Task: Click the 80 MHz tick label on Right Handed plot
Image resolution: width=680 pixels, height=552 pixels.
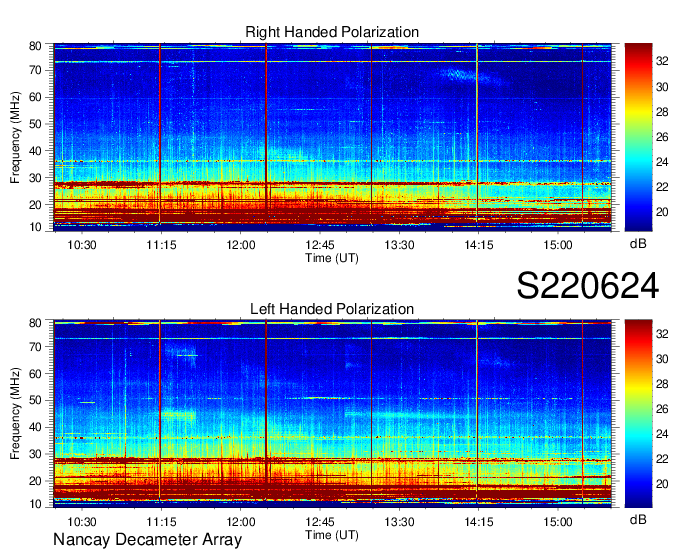Action: pos(35,46)
